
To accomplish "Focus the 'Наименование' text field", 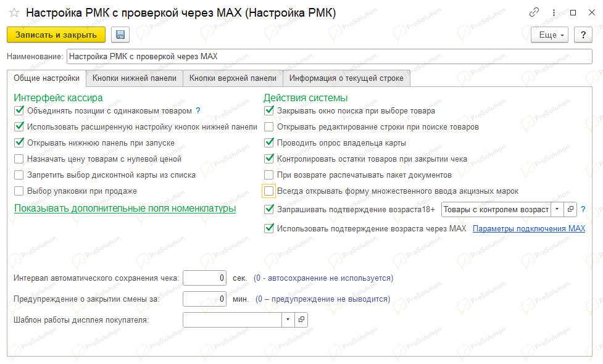I will [329, 57].
